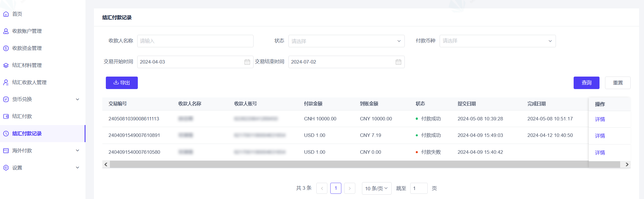Click the layers icon for 结汇材料管理
Screen dimensions: 644x199
[x=6, y=65]
